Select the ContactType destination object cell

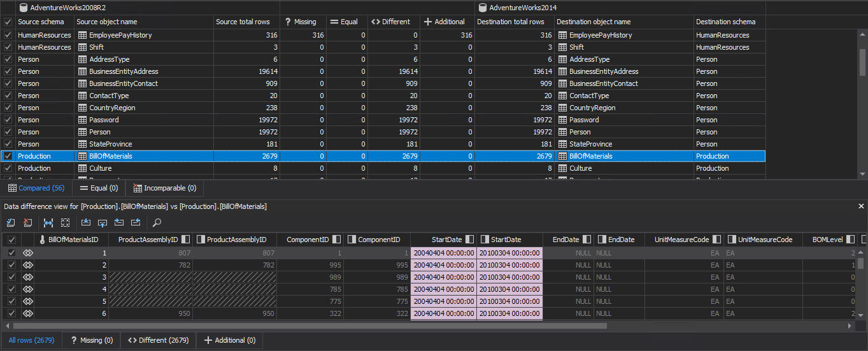(625, 96)
